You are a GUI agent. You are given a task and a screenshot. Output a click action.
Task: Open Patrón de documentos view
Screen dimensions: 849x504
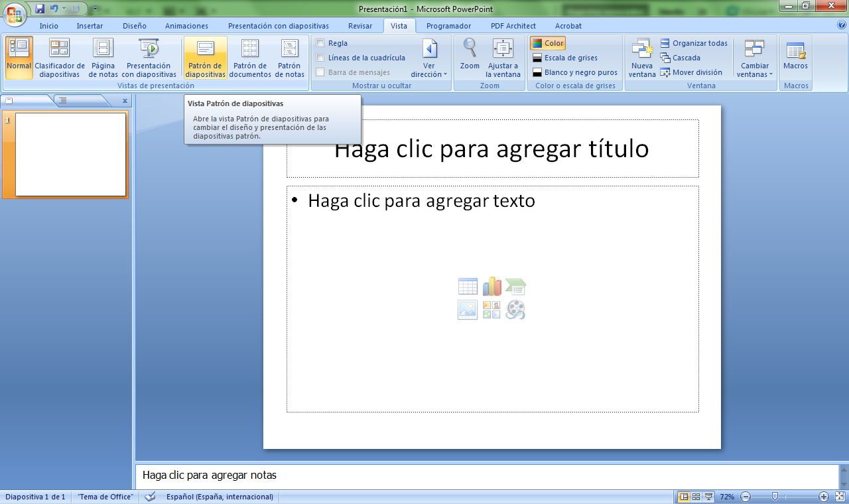click(250, 58)
